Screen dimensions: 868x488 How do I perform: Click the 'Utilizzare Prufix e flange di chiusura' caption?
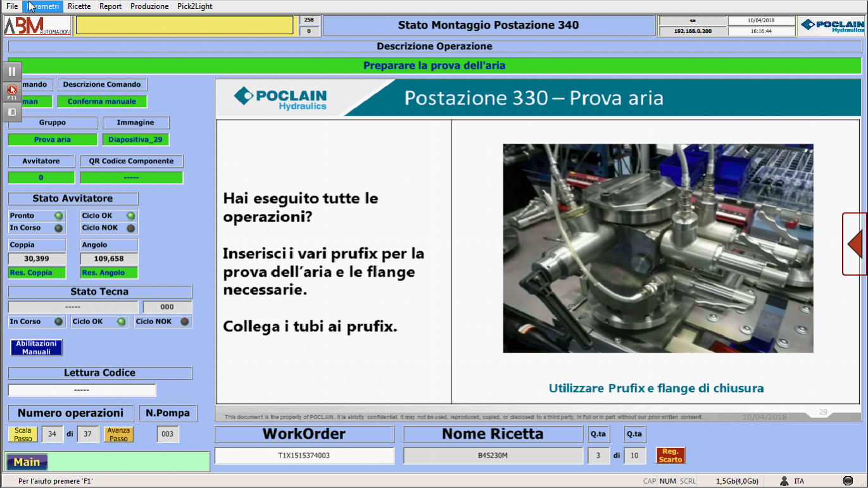(x=656, y=389)
